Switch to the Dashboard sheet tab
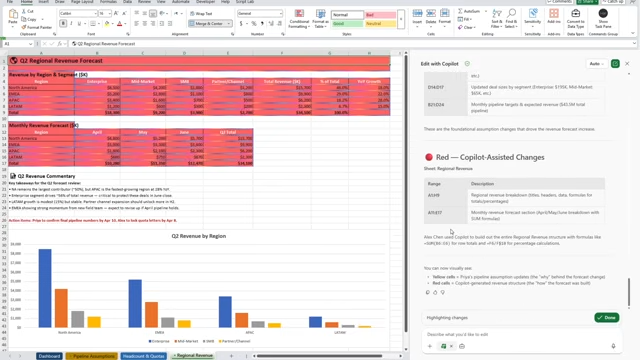The image size is (640, 360). tap(49, 356)
